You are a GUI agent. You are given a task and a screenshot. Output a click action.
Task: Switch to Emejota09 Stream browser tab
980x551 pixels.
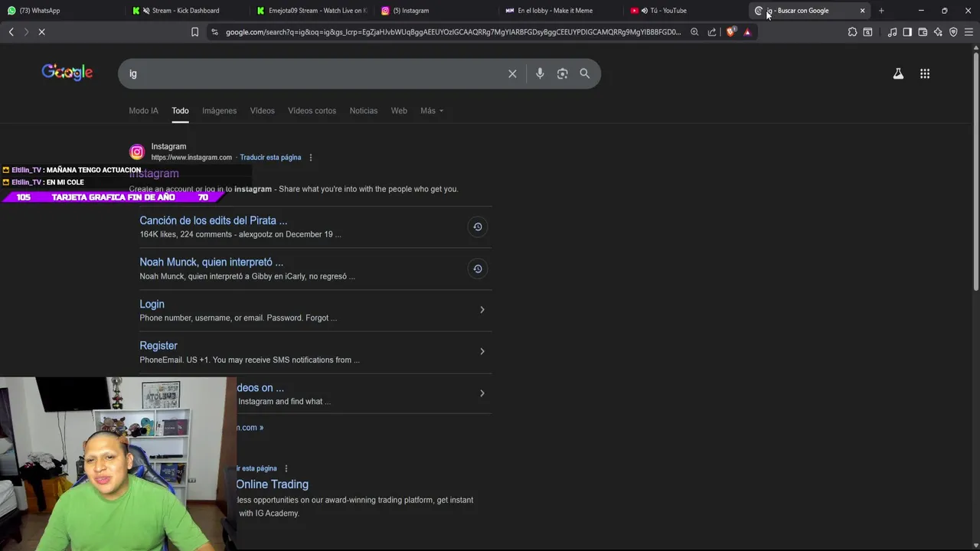(x=311, y=11)
